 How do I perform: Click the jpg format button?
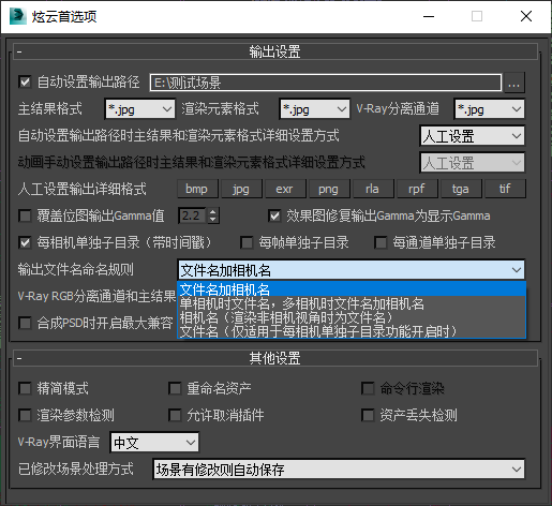(241, 189)
